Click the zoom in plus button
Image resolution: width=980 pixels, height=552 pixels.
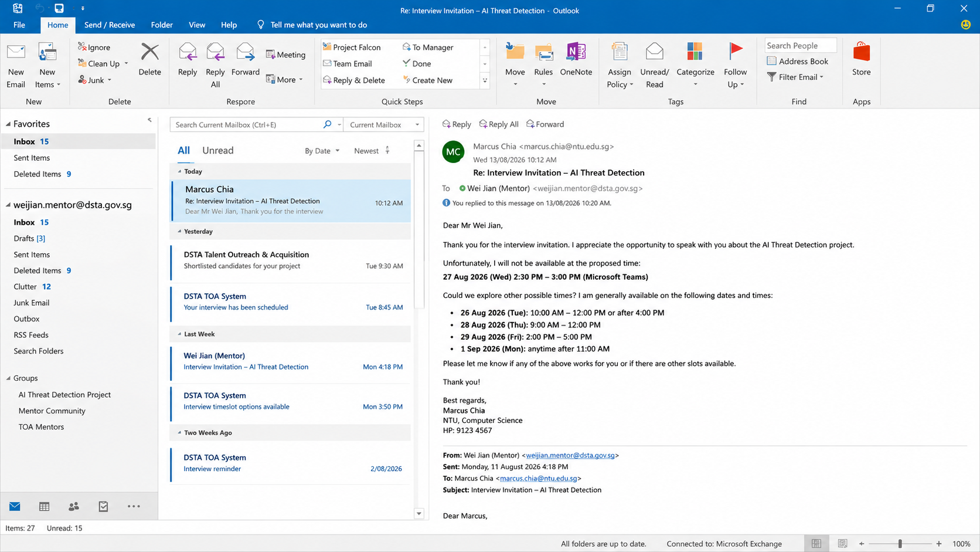tap(939, 544)
